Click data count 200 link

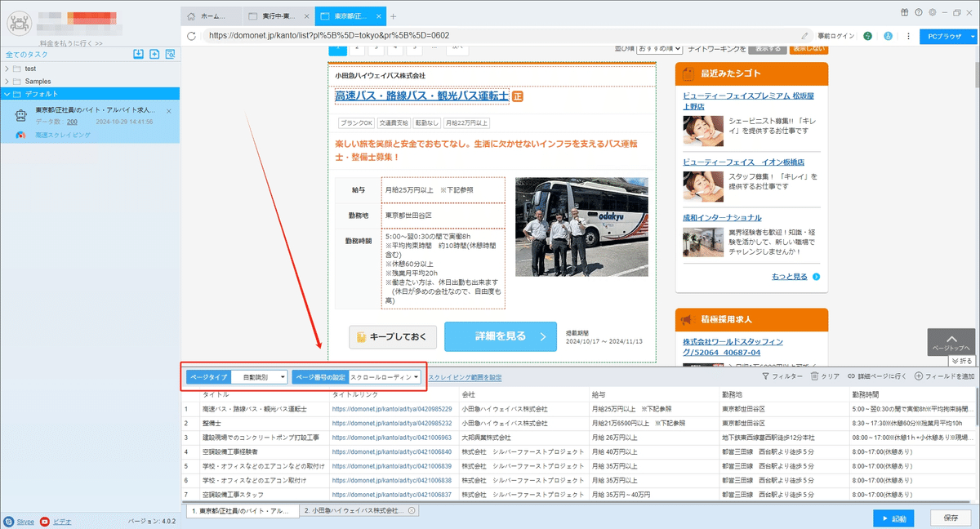click(x=72, y=122)
